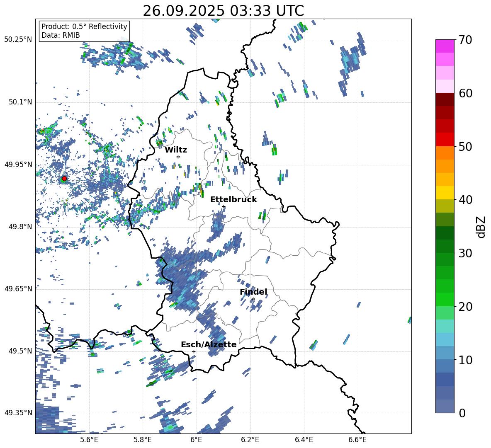Click the Ettelbruck station cross marker
The image size is (491, 448).
pyautogui.click(x=224, y=206)
